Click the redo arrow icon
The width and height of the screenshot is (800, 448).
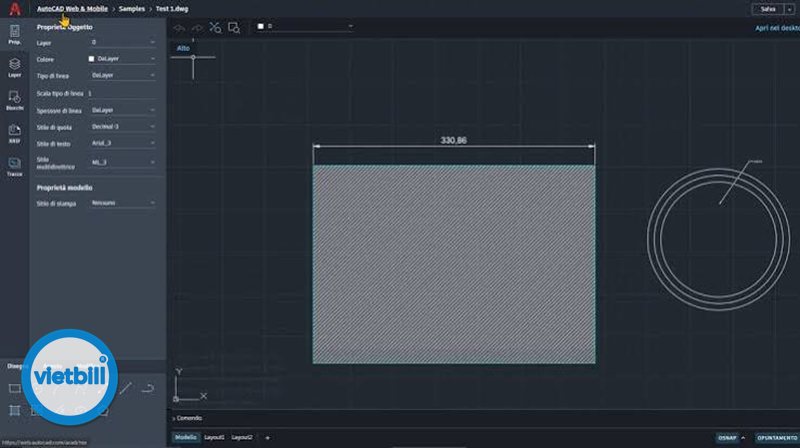click(x=196, y=28)
